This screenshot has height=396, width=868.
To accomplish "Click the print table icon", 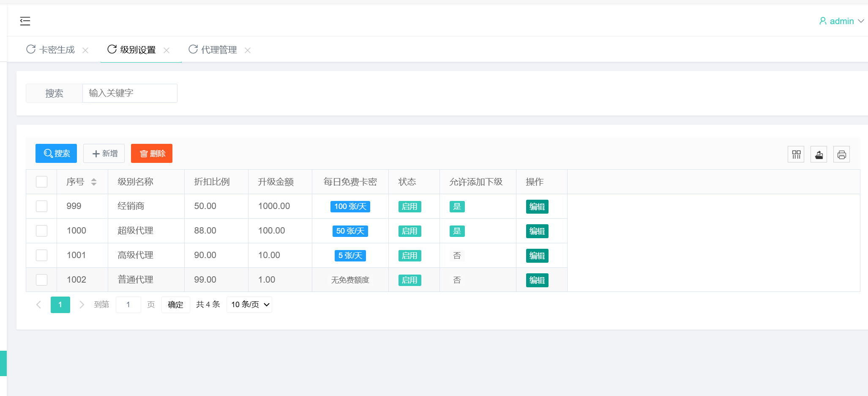I will point(842,154).
